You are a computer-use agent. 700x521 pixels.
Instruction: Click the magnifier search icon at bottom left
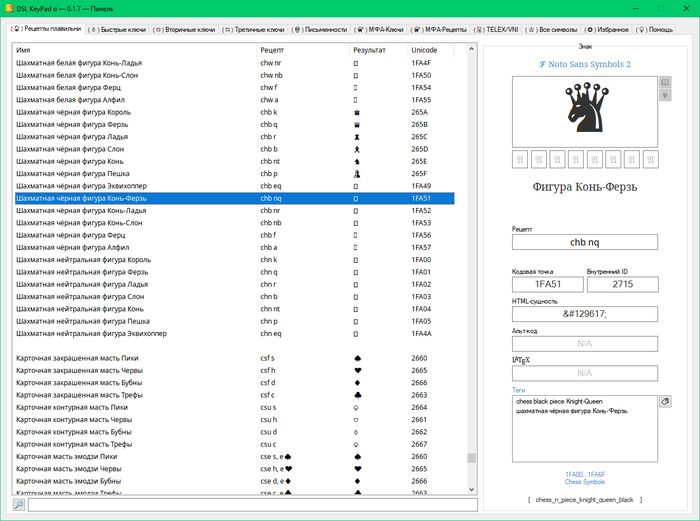pos(18,505)
